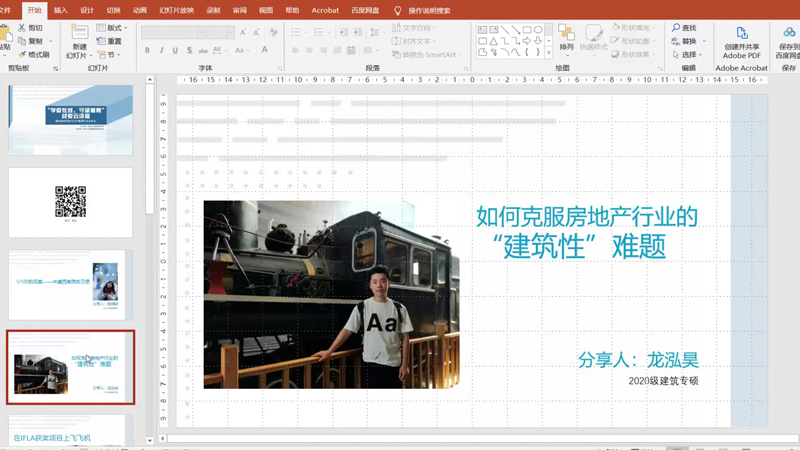The width and height of the screenshot is (800, 450).
Task: Open the 形状效果 shape effects button
Action: 632,54
